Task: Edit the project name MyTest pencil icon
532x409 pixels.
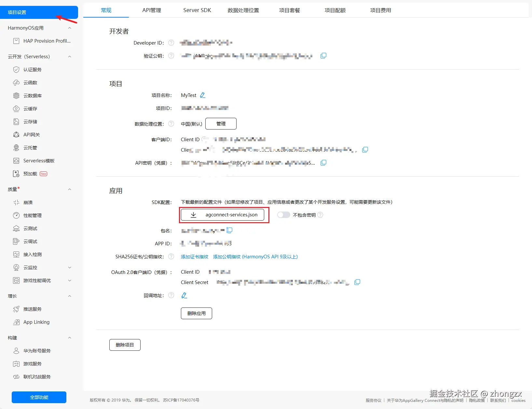Action: point(203,95)
